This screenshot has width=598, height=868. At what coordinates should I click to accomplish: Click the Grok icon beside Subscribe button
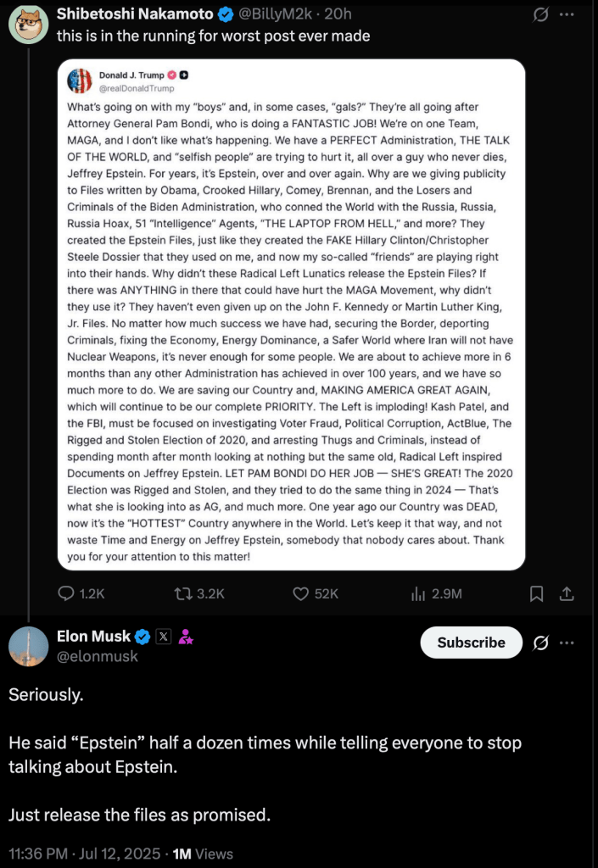[540, 643]
